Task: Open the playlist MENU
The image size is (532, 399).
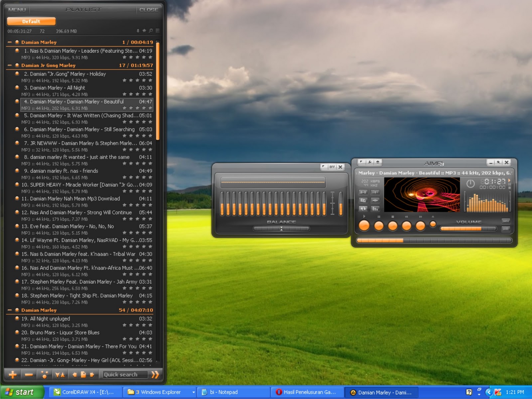Action: tap(17, 10)
